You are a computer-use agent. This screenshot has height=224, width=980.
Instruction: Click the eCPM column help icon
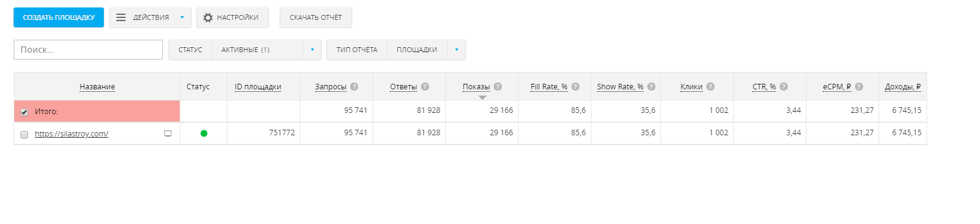pos(859,87)
